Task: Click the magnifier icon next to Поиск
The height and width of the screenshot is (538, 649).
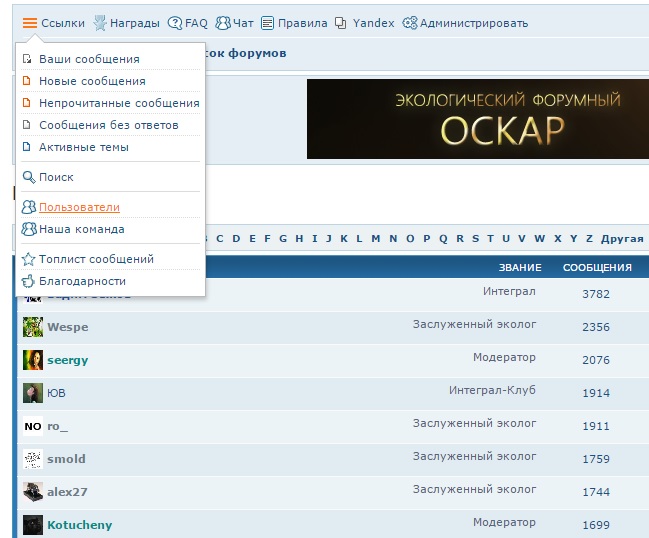Action: 28,178
